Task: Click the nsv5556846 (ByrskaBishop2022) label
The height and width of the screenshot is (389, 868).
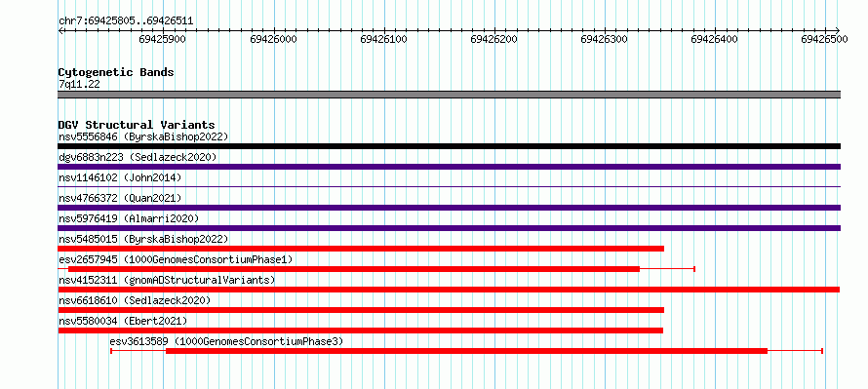Action: click(143, 136)
